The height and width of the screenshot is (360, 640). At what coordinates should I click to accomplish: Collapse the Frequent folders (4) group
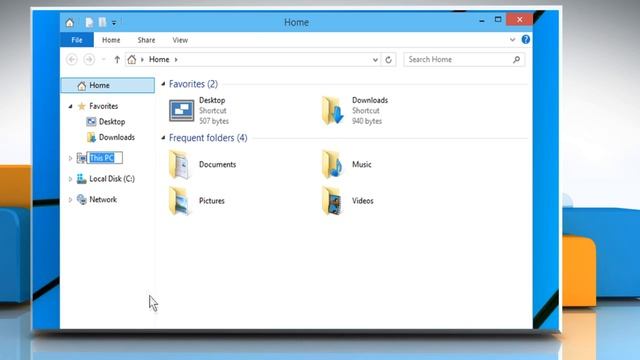(x=163, y=138)
